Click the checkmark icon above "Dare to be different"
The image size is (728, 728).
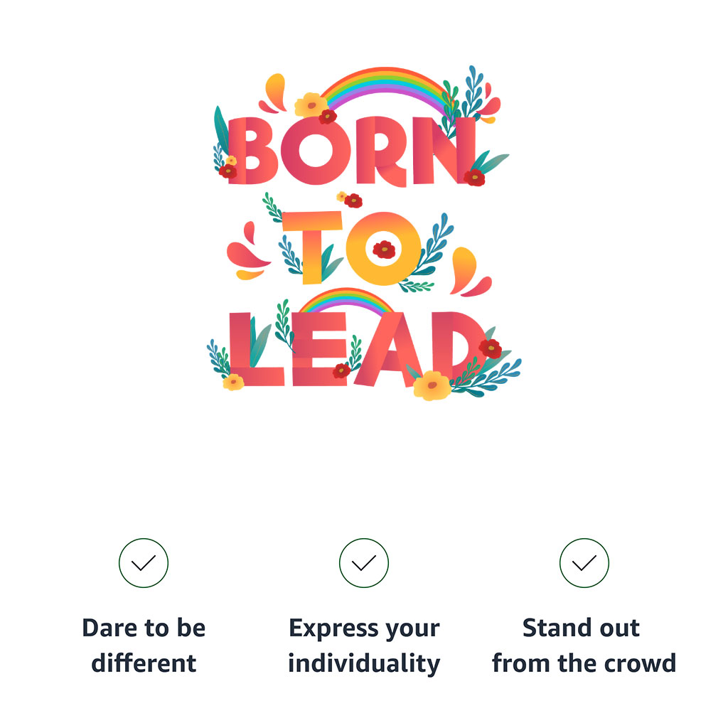pyautogui.click(x=144, y=563)
